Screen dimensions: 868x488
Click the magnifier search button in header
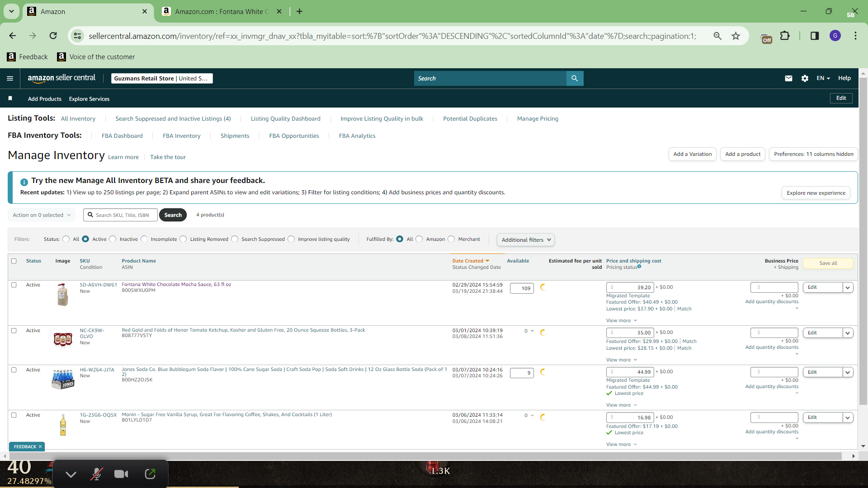[575, 78]
